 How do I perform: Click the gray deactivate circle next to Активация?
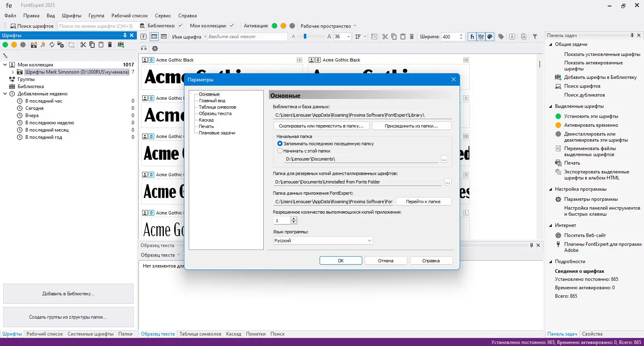click(x=292, y=26)
